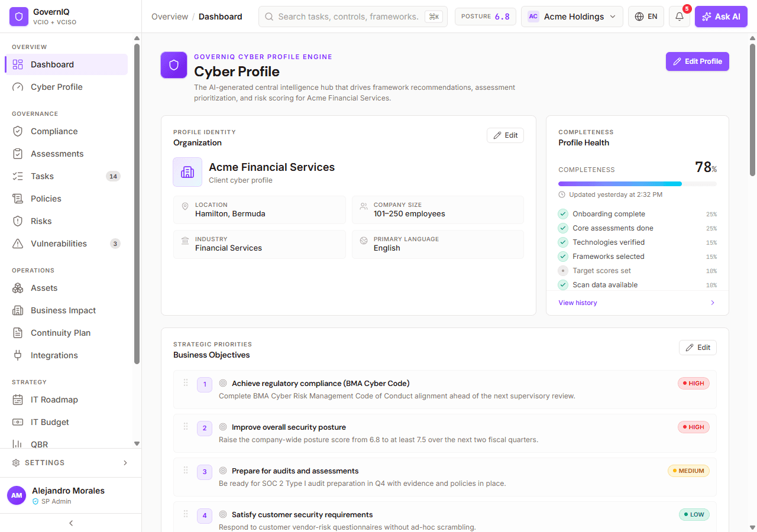Click the main page scrollbar up arrow

pos(752,38)
